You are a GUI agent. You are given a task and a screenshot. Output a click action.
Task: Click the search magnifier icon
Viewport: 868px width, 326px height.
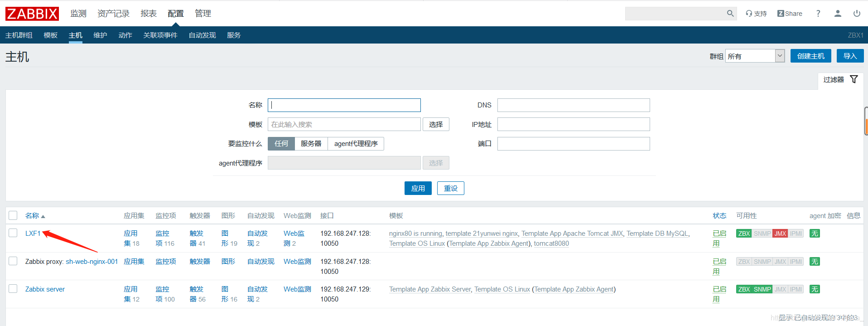coord(730,14)
